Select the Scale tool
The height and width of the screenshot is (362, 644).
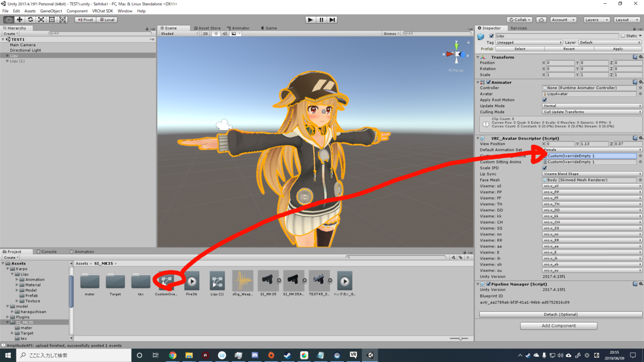click(41, 20)
